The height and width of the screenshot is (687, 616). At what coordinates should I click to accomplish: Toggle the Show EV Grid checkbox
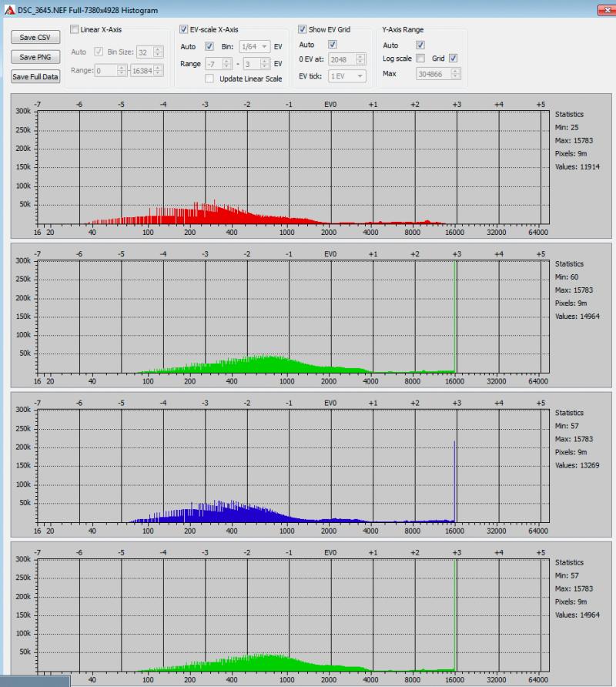[303, 29]
